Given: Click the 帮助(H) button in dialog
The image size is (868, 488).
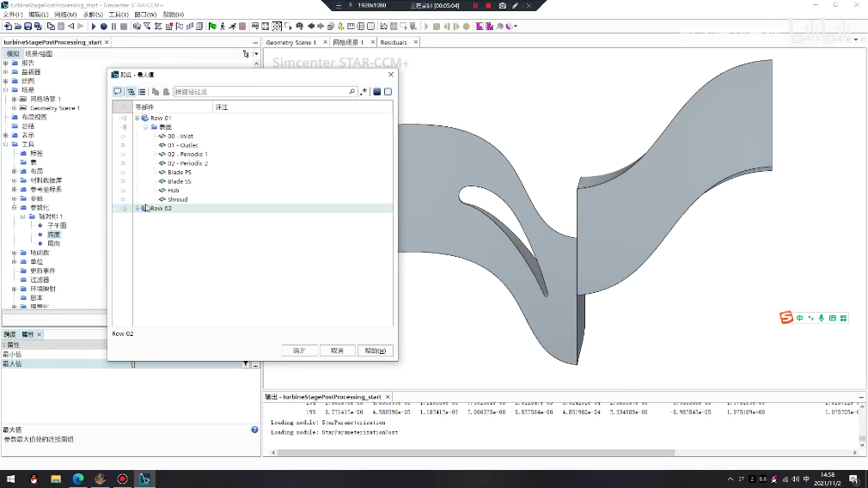Looking at the screenshot, I should (x=376, y=351).
